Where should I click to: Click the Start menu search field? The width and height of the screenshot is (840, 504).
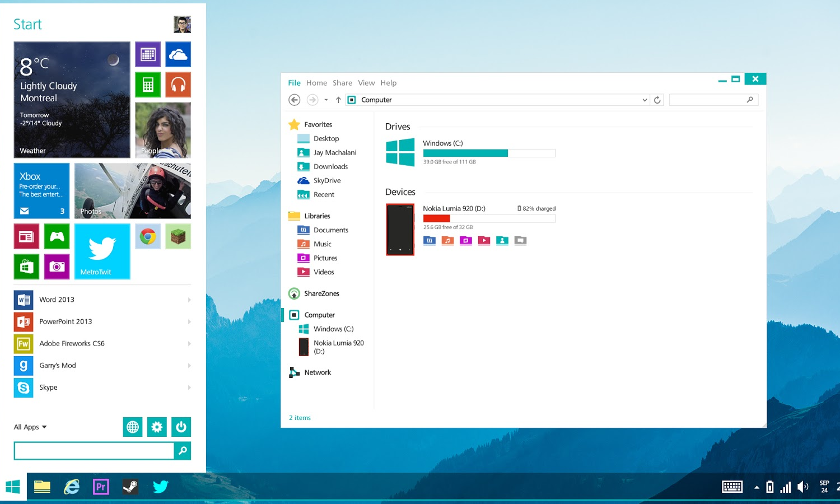click(x=94, y=451)
